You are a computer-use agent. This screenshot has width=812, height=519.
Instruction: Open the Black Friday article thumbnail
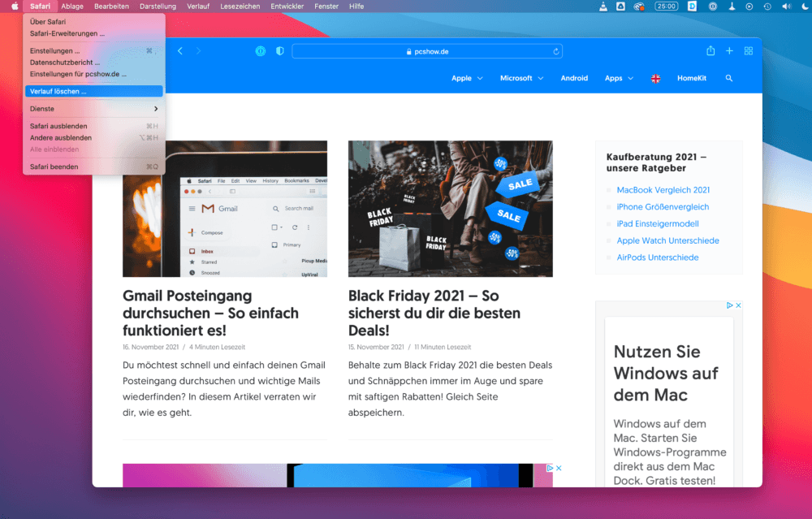[x=451, y=209]
